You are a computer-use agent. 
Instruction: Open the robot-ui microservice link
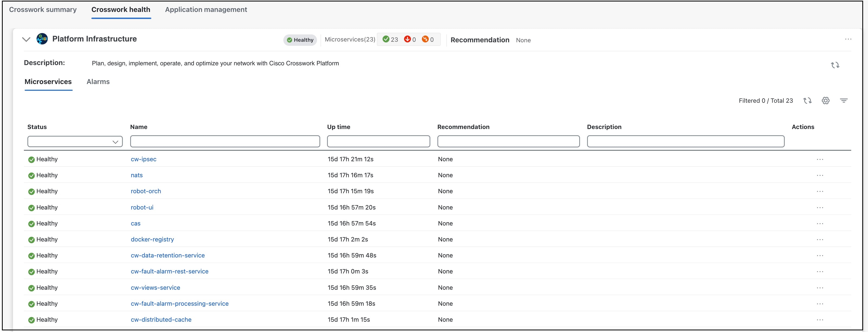(x=142, y=207)
